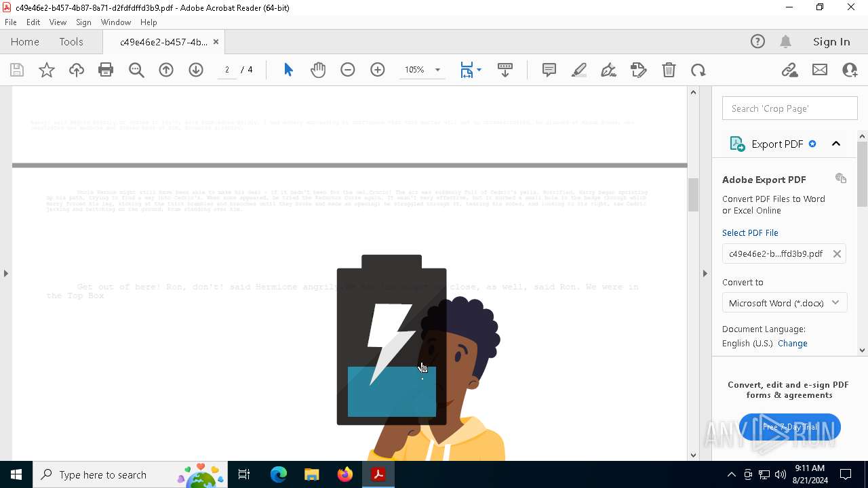Click the right panel scrollbar thumb
Image resolution: width=868 pixels, height=488 pixels.
863,174
